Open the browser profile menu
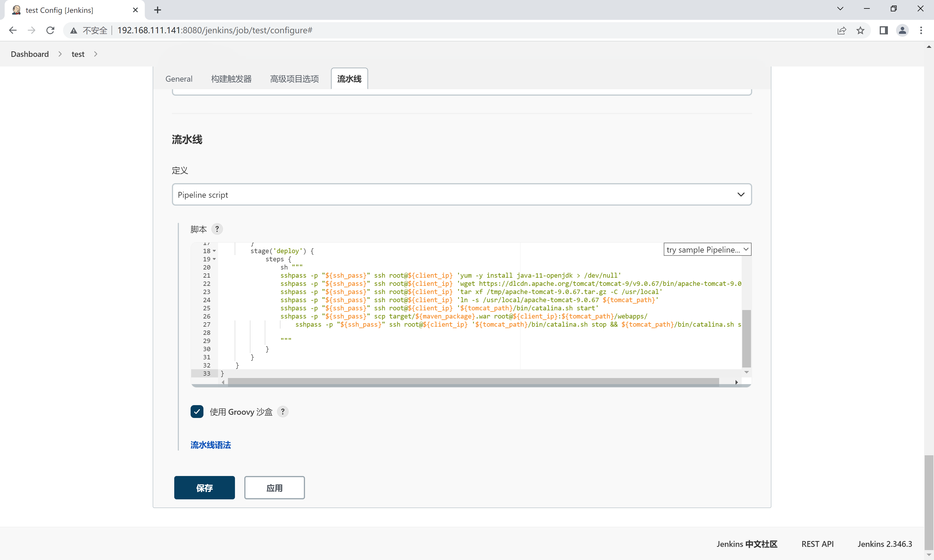The image size is (934, 560). 902,30
